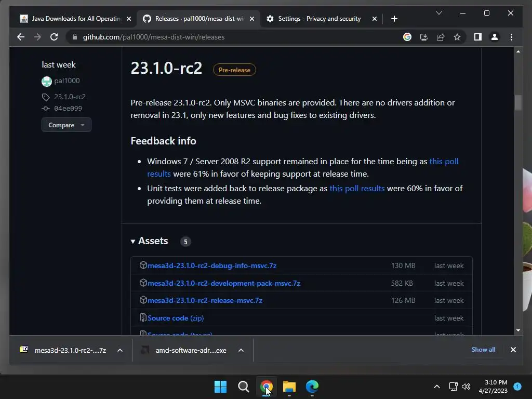Download mesa3d-23.1.0-rc2-debug-info-msvc.7z
This screenshot has width=532, height=399.
click(x=212, y=265)
